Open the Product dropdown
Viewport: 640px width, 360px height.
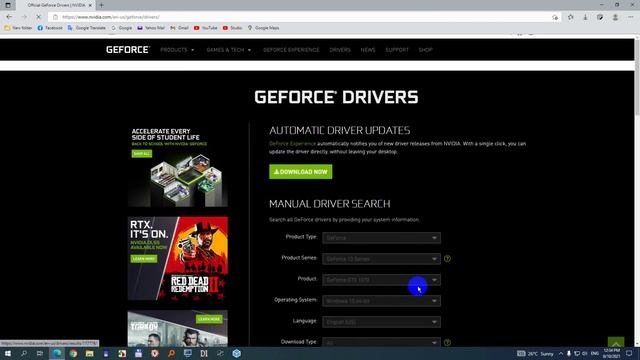(x=381, y=280)
